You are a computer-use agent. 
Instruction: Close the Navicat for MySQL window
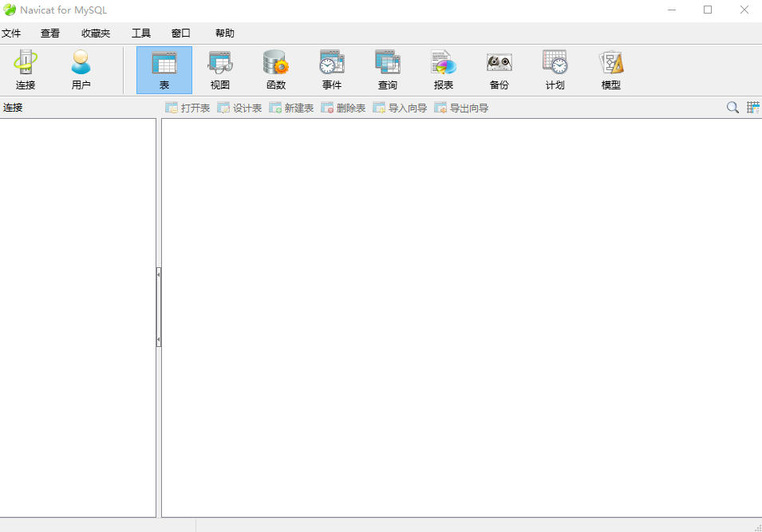point(744,10)
